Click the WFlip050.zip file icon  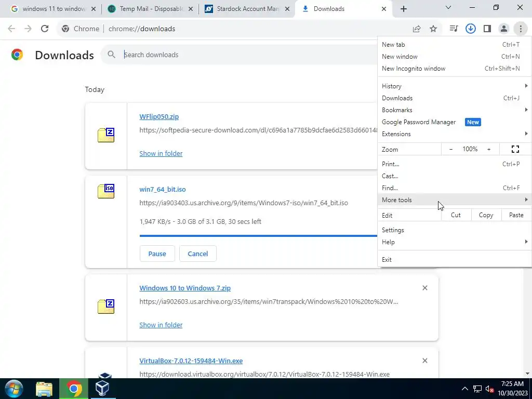click(106, 135)
